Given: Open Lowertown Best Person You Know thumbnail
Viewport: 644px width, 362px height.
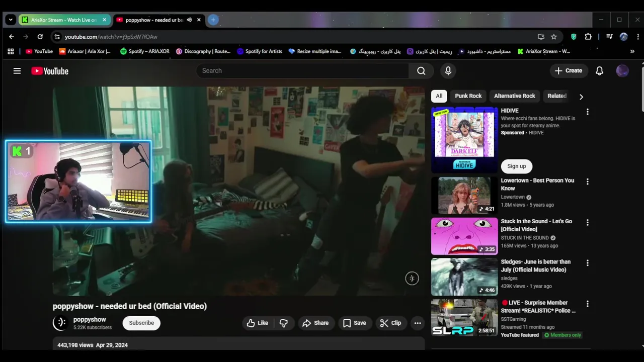Looking at the screenshot, I should [464, 195].
